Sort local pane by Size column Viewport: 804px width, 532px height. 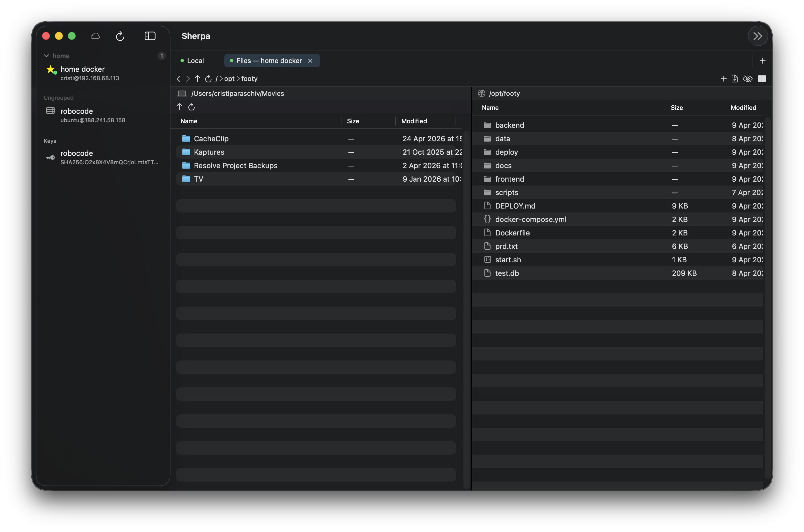click(x=353, y=121)
